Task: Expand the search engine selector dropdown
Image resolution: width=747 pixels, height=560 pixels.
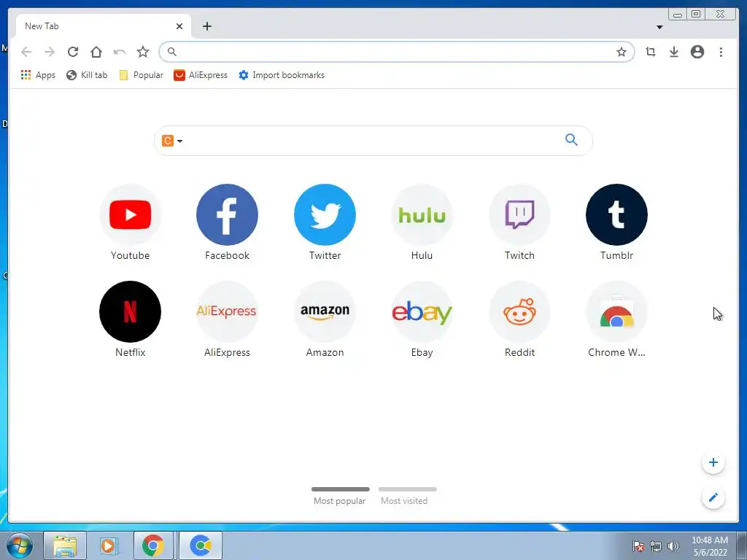Action: 172,141
